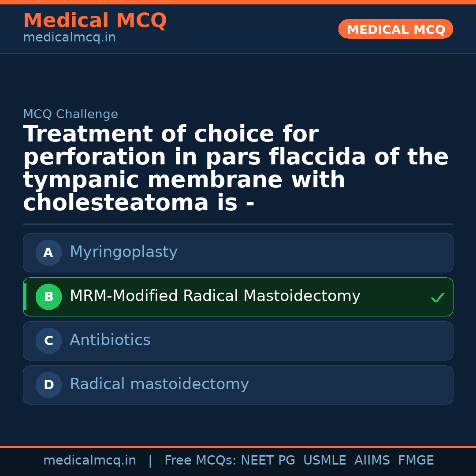Pick the Antibiotics answer text
The width and height of the screenshot is (476, 476).
pyautogui.click(x=110, y=340)
